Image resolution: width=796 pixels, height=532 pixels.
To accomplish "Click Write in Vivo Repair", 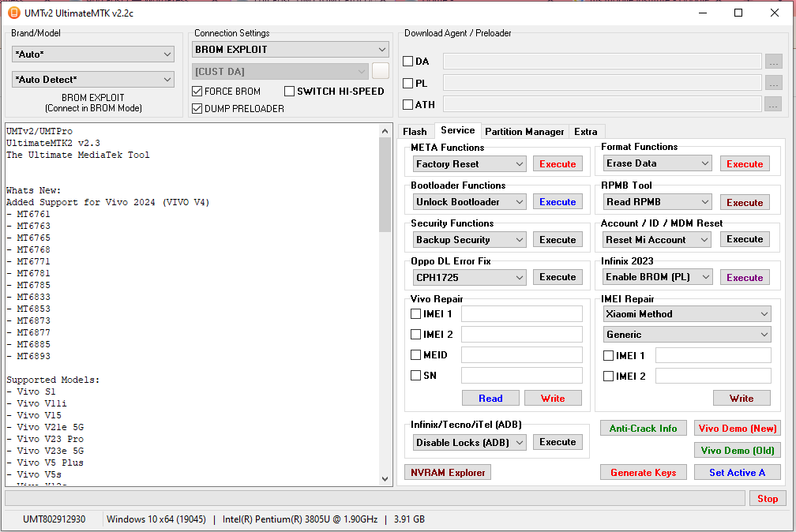I will point(553,399).
